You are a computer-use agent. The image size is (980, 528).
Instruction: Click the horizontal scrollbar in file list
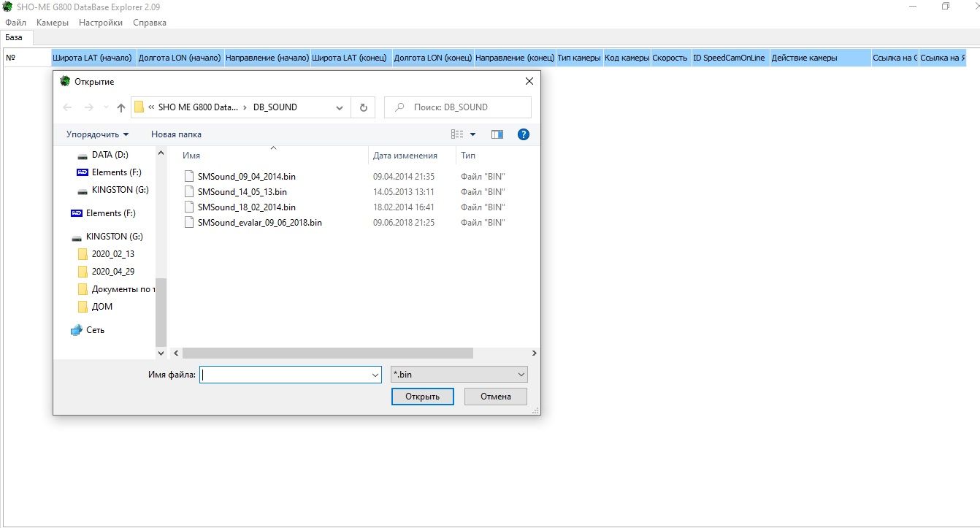tap(327, 353)
